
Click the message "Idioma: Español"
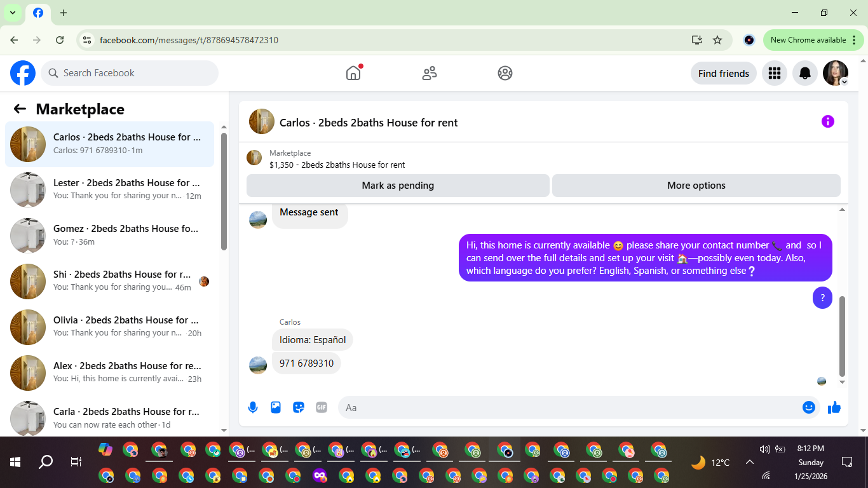point(313,340)
